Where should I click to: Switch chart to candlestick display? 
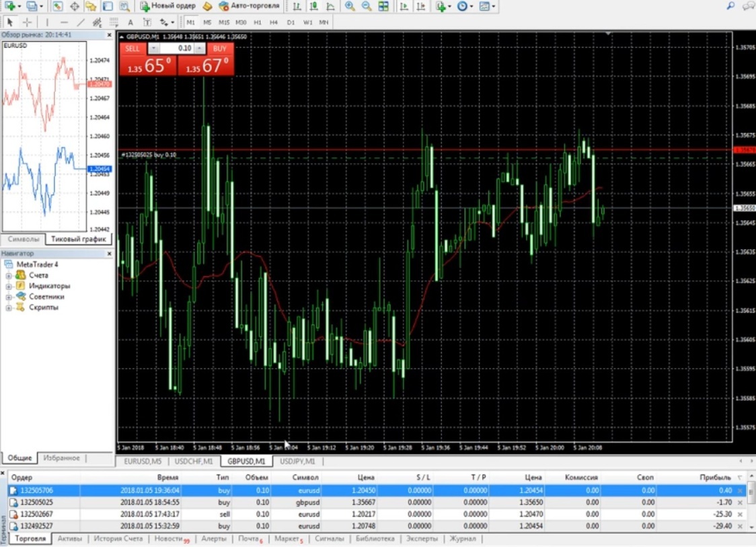coord(313,6)
